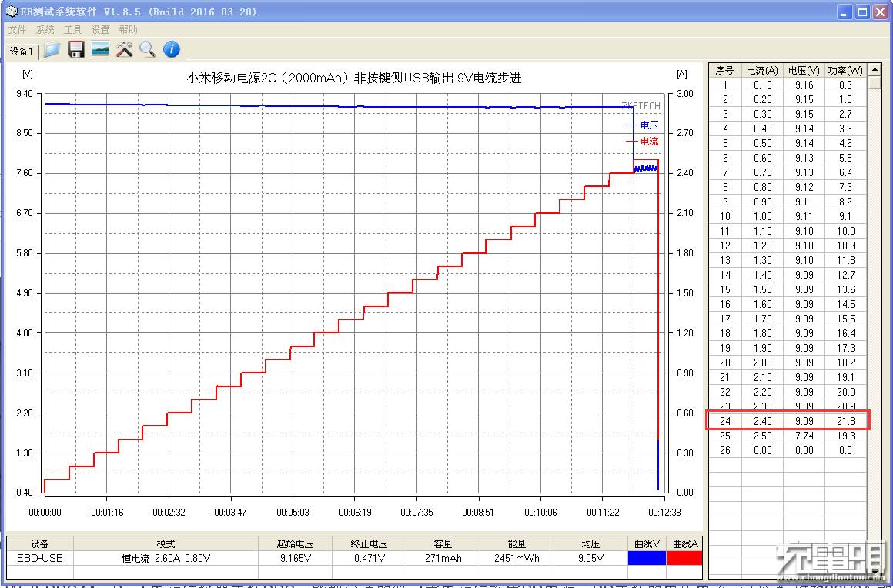
Task: Click the 9.05V average voltage value
Action: tap(590, 559)
